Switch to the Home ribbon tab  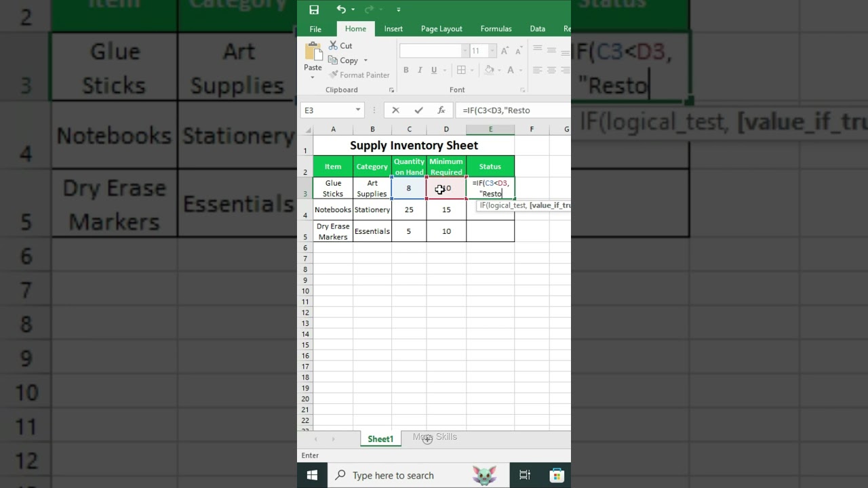(x=355, y=28)
